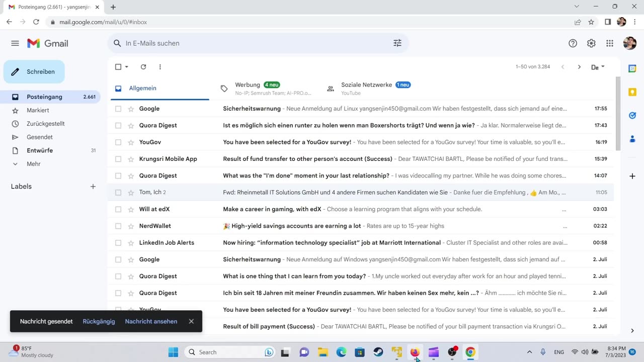
Task: Check the LinkedIn Job Alerts email checkbox
Action: point(118,243)
